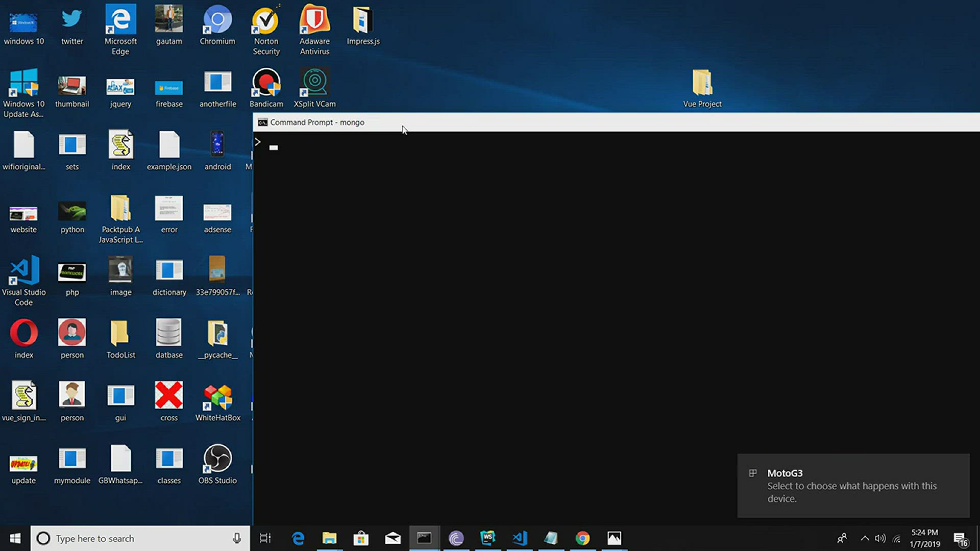Click the WhiteHatBox desktop icon
This screenshot has width=980, height=551.
(217, 396)
